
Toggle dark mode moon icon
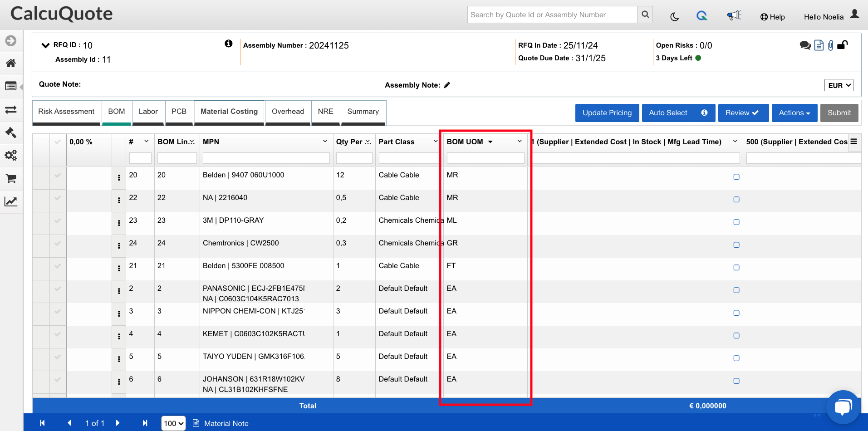click(675, 17)
